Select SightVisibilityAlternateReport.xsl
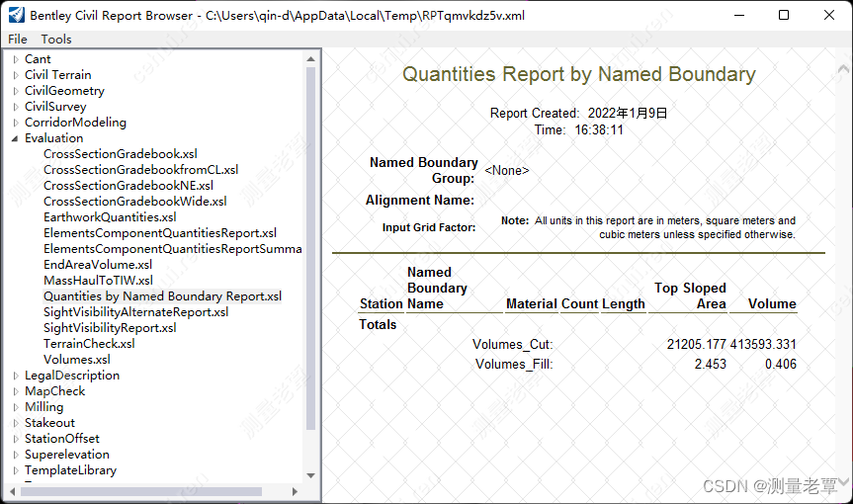 click(136, 311)
